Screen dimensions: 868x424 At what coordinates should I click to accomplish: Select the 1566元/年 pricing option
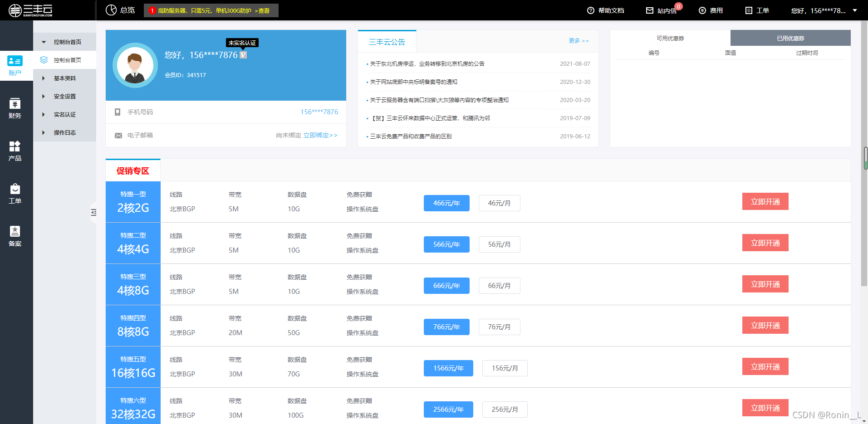(x=448, y=368)
